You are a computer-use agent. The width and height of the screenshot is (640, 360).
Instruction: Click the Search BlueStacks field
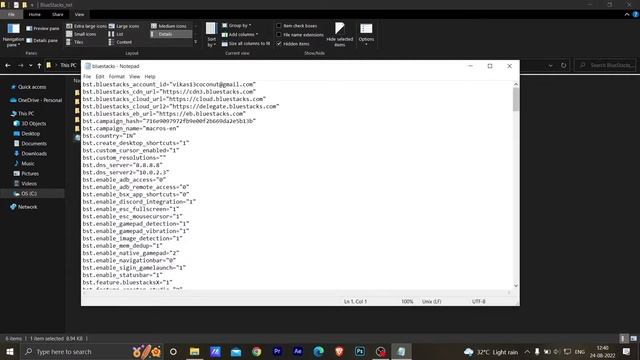[606, 65]
